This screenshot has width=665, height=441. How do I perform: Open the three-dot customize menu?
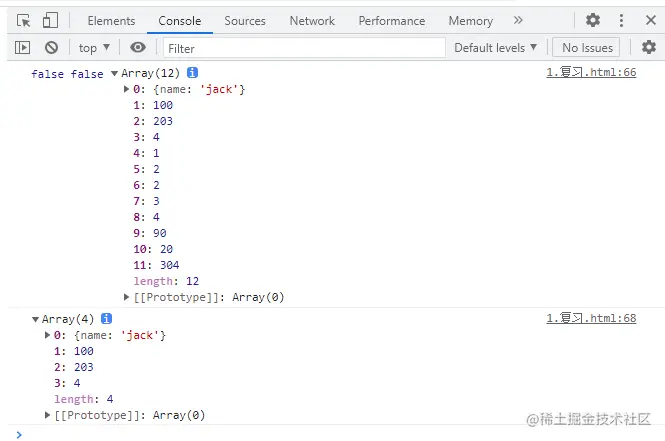point(621,20)
